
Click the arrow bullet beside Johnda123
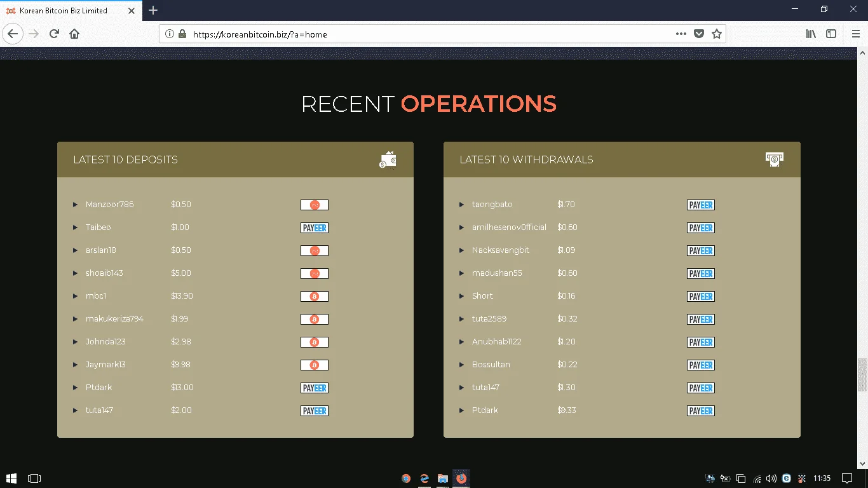pos(75,342)
